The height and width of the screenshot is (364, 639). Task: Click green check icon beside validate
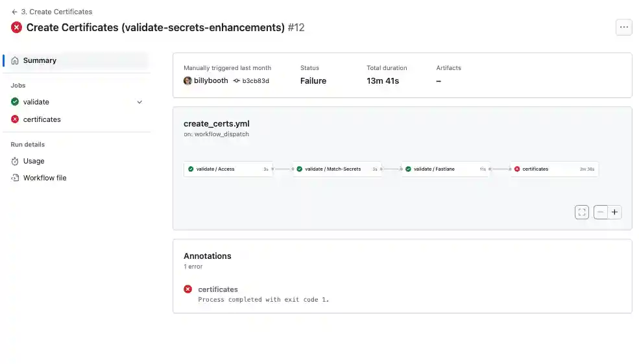[x=15, y=102]
